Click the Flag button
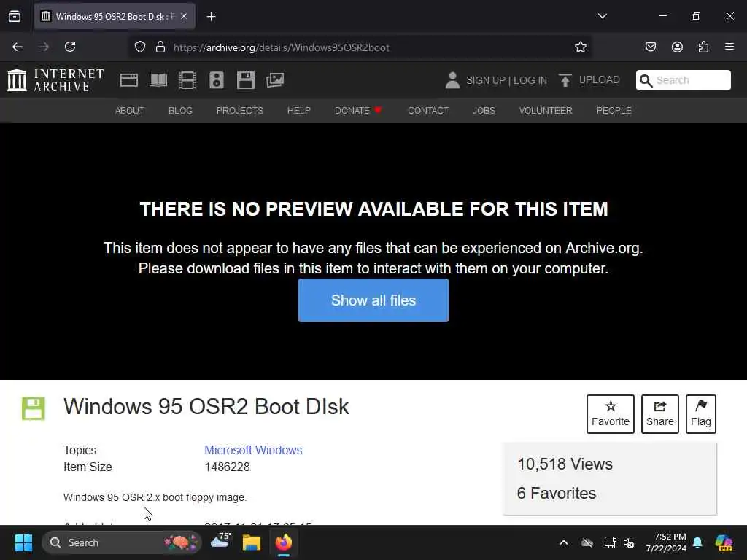 [701, 414]
